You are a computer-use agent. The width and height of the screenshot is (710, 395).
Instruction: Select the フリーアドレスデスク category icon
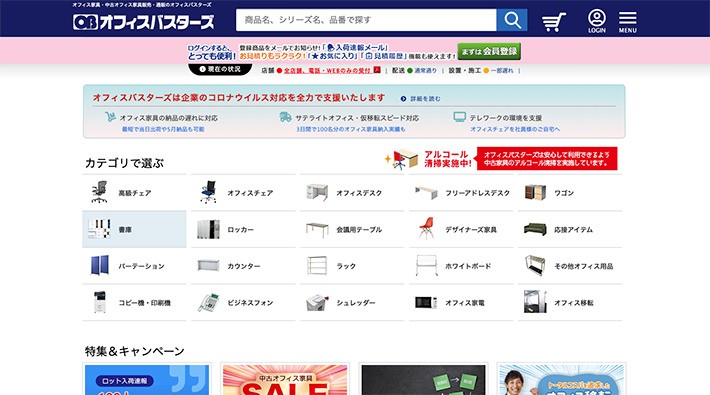pos(426,192)
